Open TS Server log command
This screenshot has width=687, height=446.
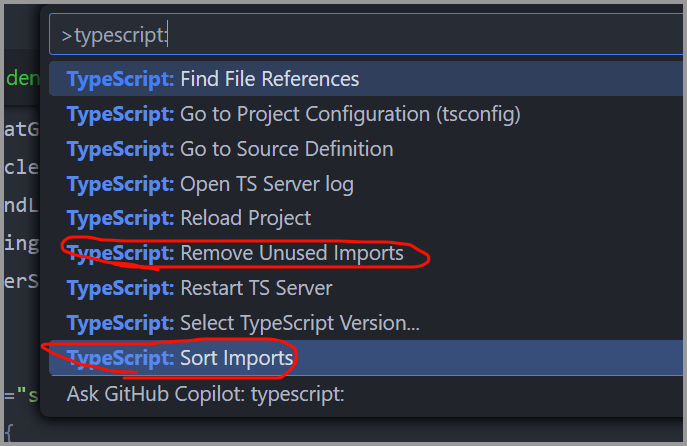(365, 184)
